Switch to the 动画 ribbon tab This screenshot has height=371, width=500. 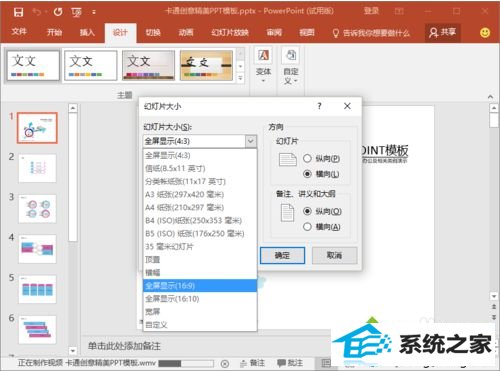pyautogui.click(x=186, y=32)
